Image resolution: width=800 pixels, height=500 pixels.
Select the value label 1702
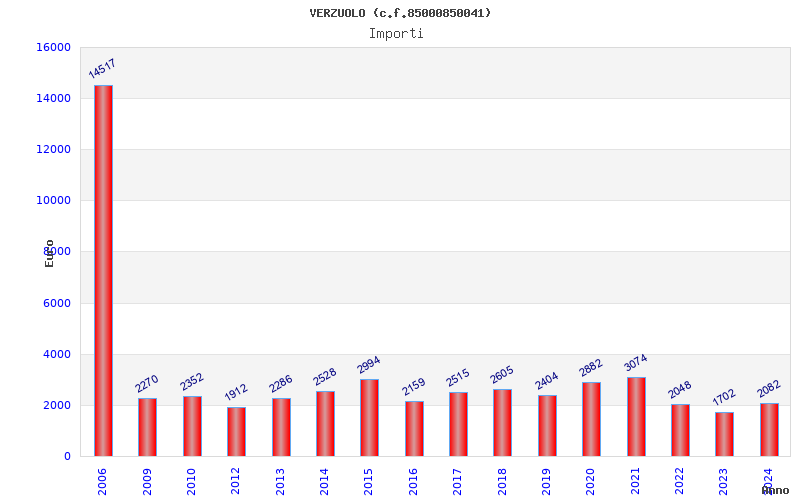tap(724, 397)
